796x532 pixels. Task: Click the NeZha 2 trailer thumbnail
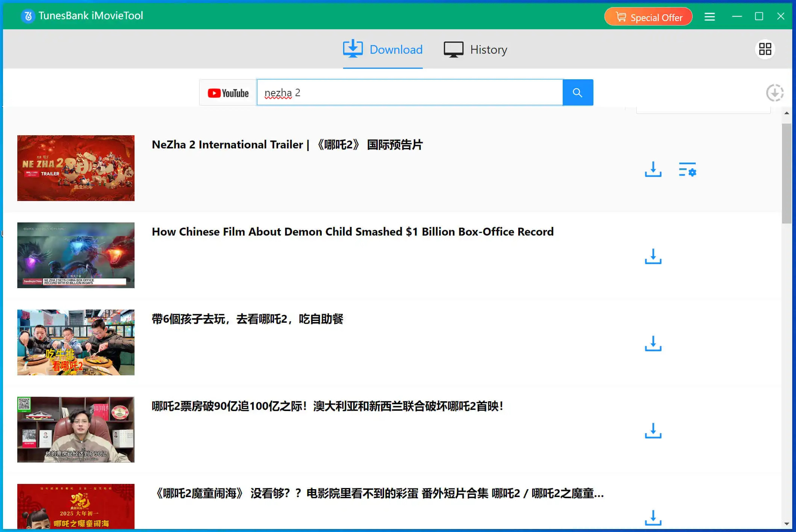point(76,168)
